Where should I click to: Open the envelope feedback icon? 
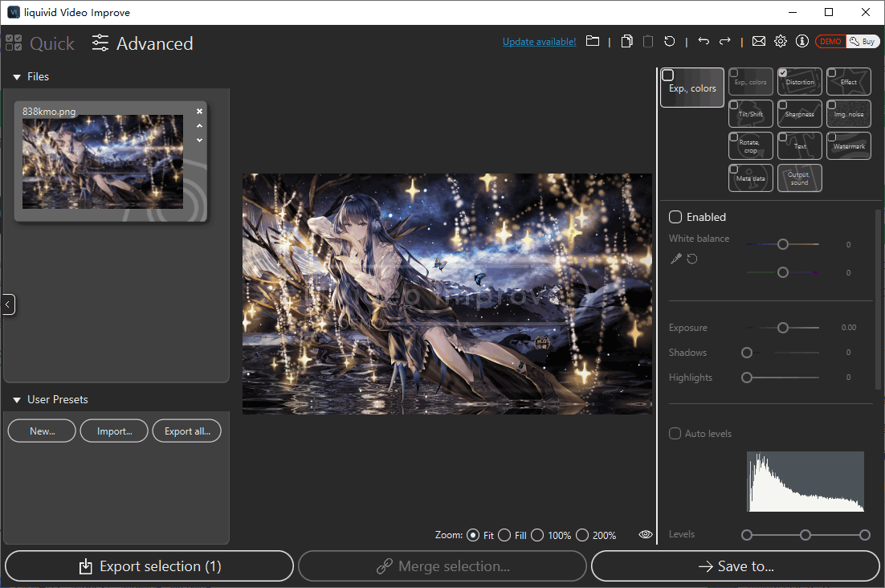(x=758, y=42)
